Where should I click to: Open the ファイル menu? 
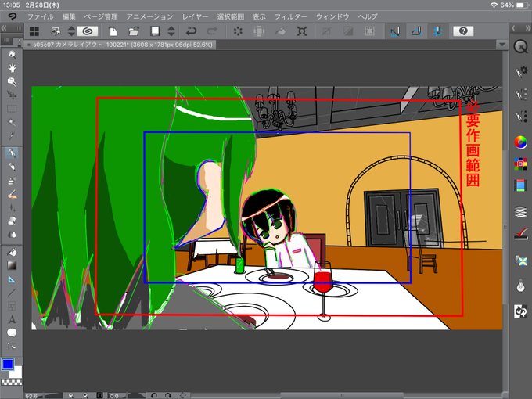click(41, 16)
